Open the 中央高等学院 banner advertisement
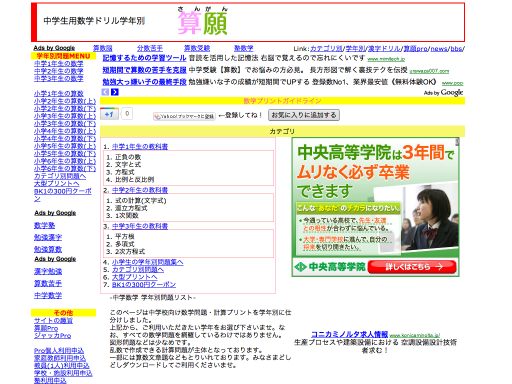 click(x=375, y=207)
